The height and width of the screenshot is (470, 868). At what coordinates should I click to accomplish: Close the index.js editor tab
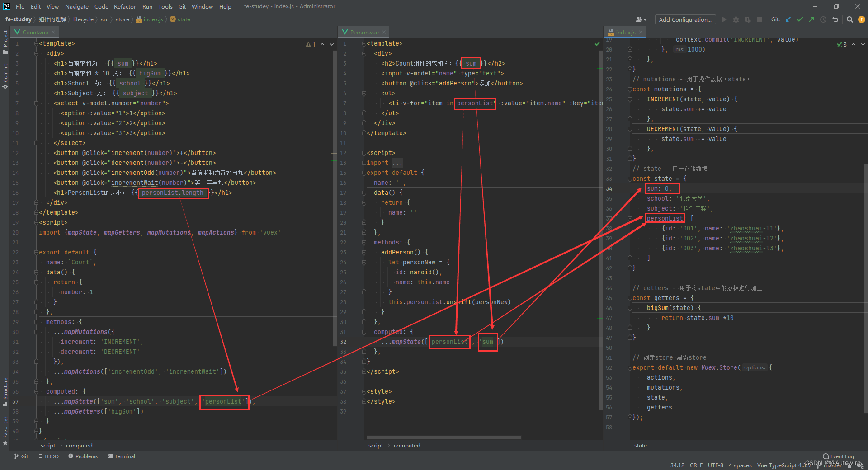(641, 32)
